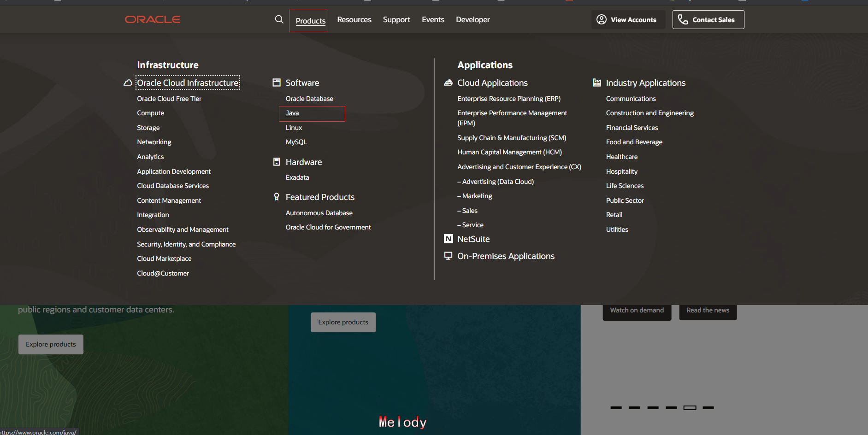Open the Events menu
The image size is (868, 435).
tap(433, 19)
